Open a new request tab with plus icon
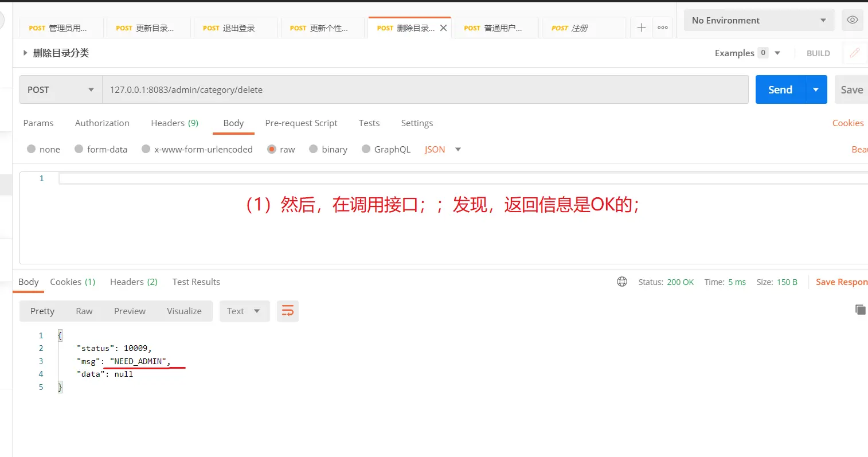 point(641,28)
